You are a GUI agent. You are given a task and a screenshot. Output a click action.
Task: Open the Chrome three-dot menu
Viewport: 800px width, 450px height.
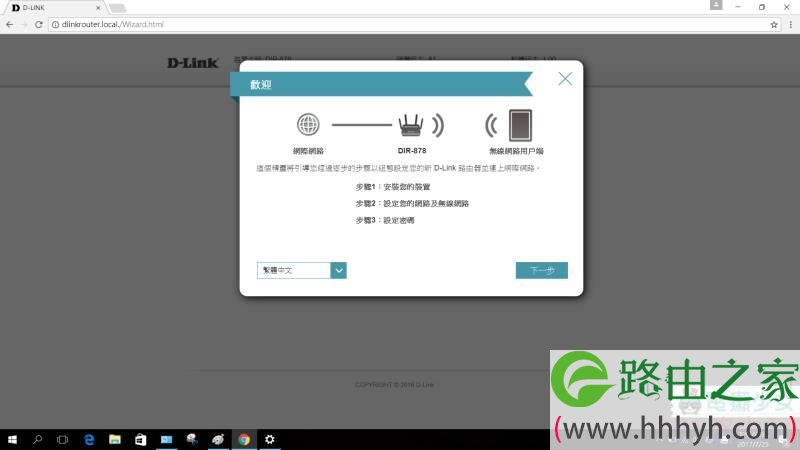click(791, 24)
